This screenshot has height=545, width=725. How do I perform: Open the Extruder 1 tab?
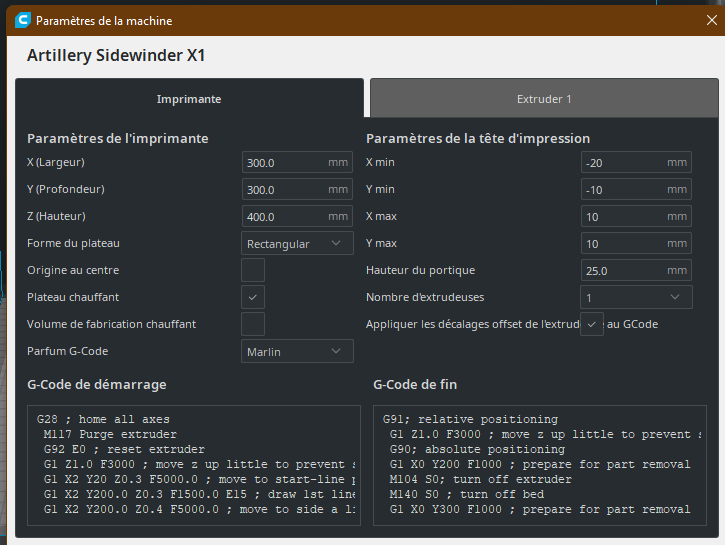click(x=544, y=98)
